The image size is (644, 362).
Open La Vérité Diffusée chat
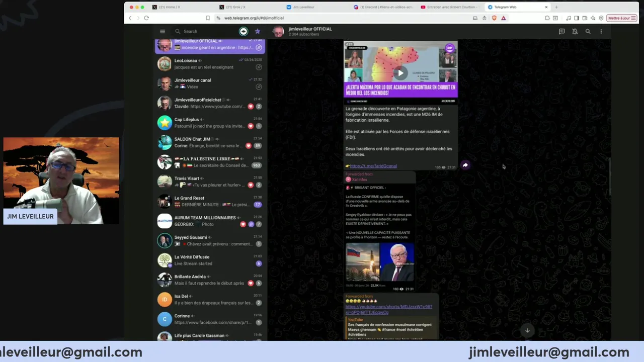pyautogui.click(x=210, y=260)
